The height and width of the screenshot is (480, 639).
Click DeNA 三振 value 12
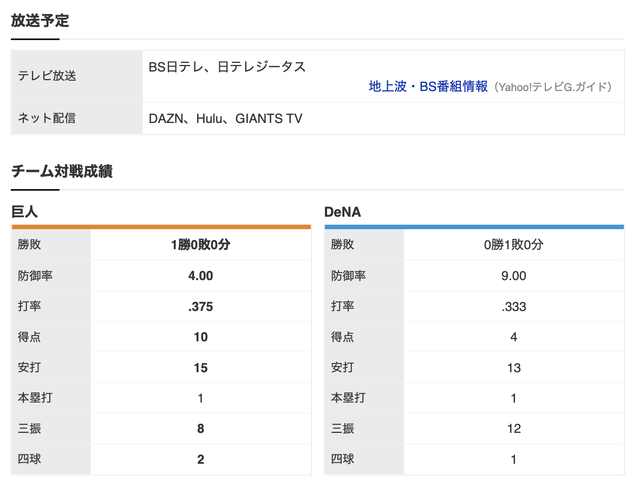pos(513,429)
